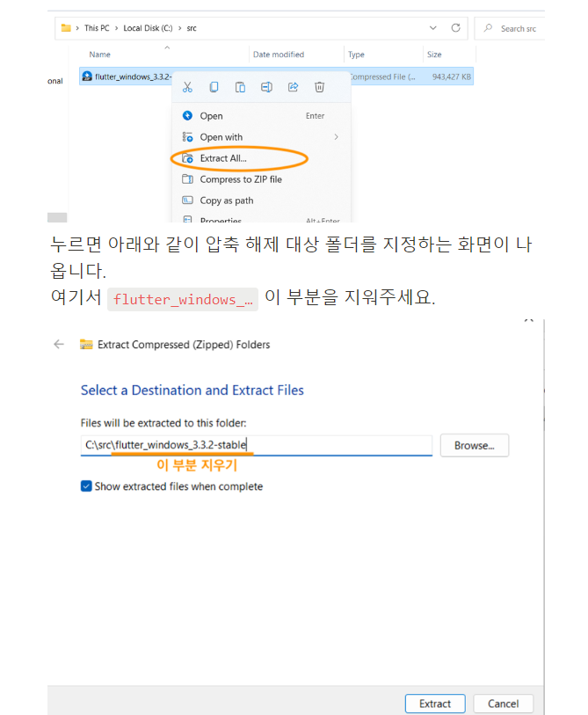588x715 pixels.
Task: Click the Refresh icon in Explorer address bar
Action: [455, 28]
